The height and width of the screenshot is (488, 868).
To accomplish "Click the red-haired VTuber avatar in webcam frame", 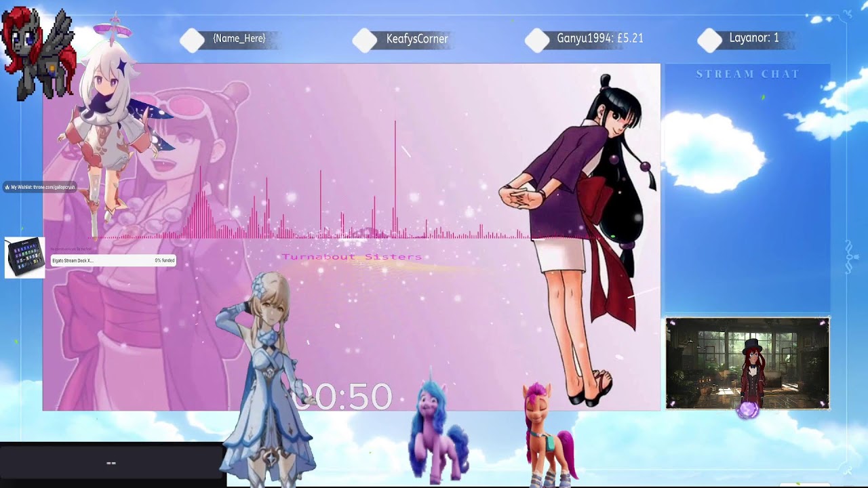I will 752,371.
